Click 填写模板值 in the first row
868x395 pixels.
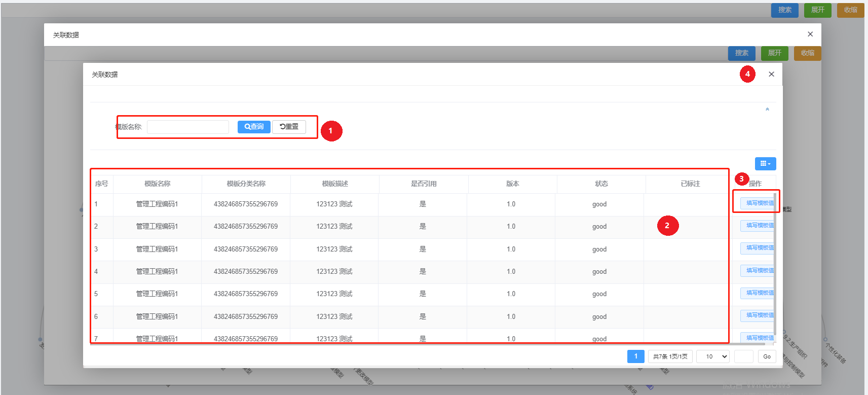[x=759, y=203]
